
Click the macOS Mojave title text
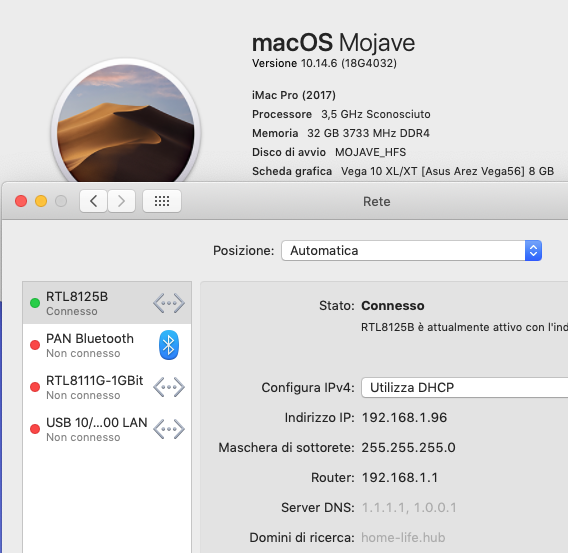[x=333, y=43]
